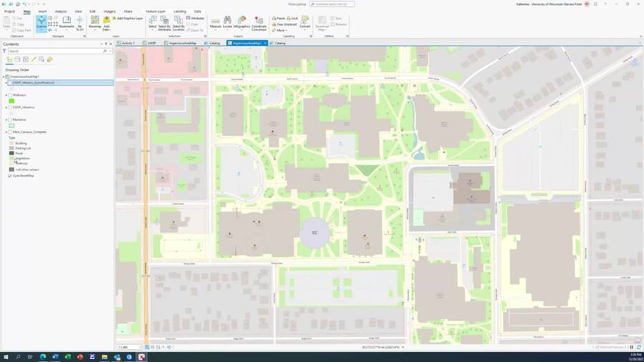Toggle the Walkways layer visibility checkbox
This screenshot has width=644, height=362.
10,95
